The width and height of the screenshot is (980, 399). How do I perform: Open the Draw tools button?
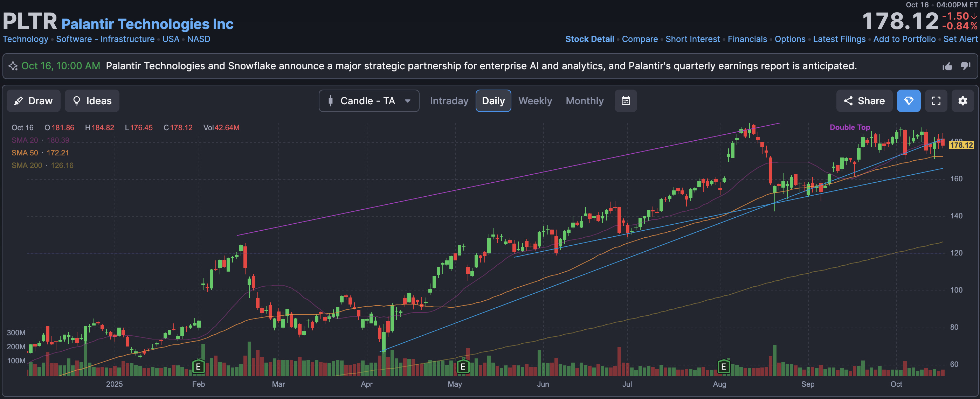point(34,101)
